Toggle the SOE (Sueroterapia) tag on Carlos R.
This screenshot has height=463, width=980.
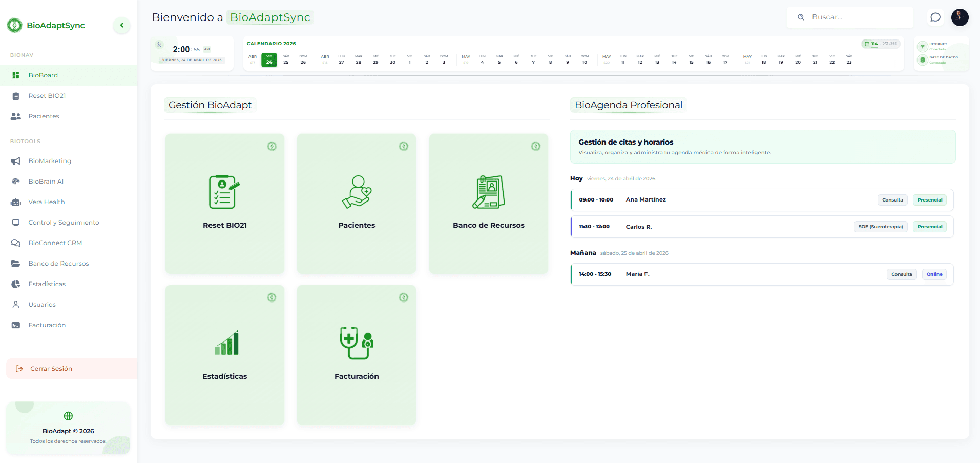pyautogui.click(x=880, y=226)
